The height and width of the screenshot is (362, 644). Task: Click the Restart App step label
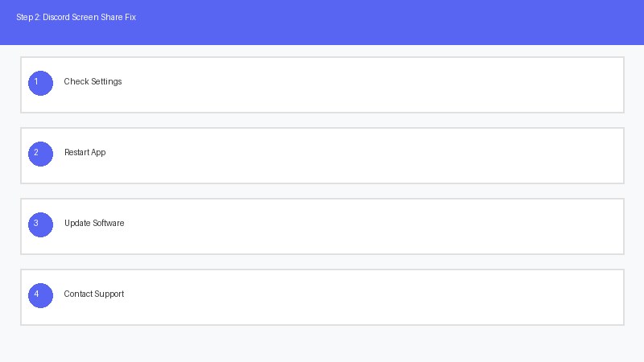tap(85, 153)
